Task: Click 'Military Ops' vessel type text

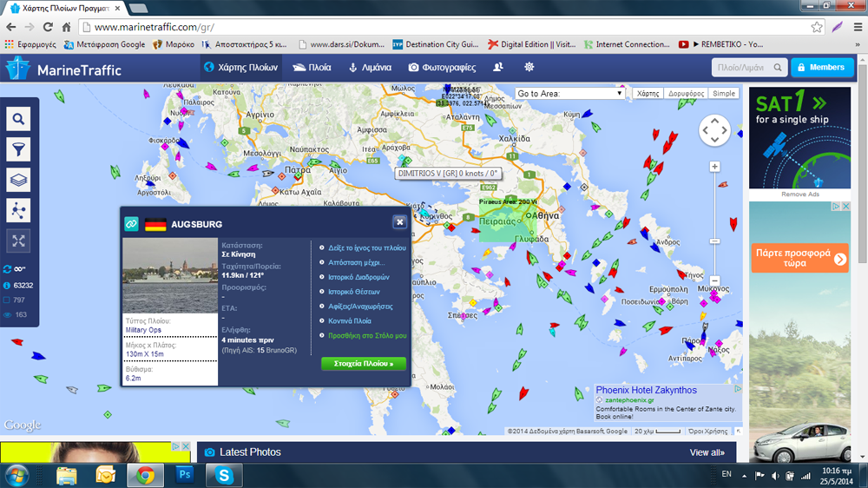Action: [x=143, y=330]
